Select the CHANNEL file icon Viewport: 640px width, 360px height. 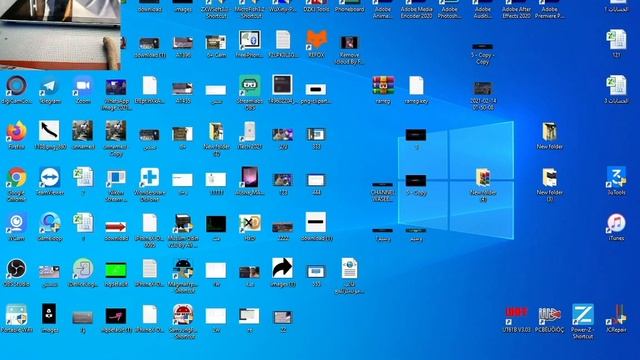coord(382,185)
